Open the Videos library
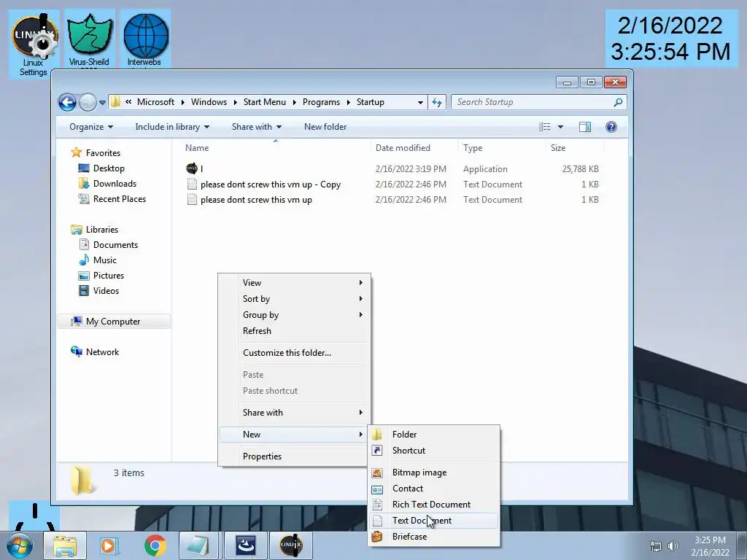747x560 pixels. click(x=106, y=290)
